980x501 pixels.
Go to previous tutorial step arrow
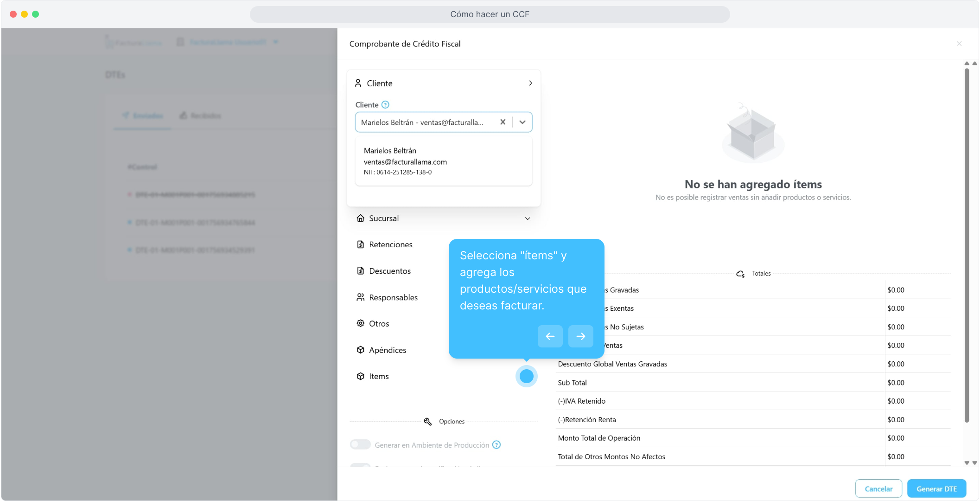(x=550, y=336)
